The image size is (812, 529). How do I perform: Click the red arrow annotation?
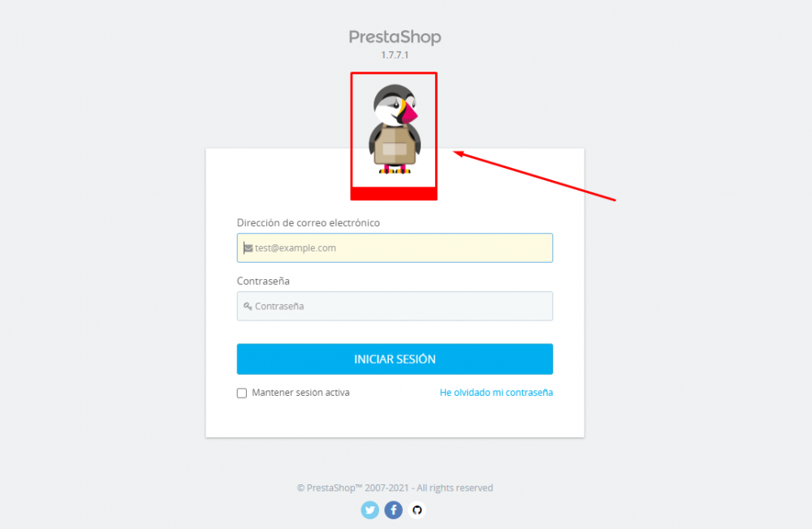[534, 176]
